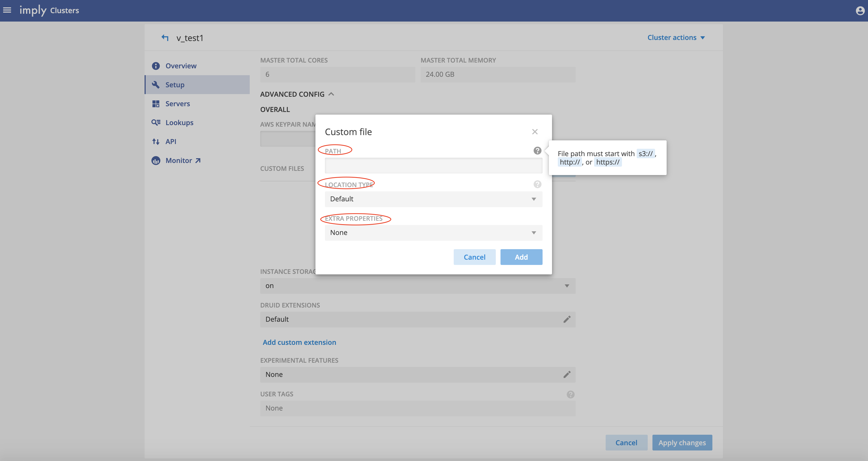Click the Custom file dialog title
868x461 pixels.
[x=348, y=132]
